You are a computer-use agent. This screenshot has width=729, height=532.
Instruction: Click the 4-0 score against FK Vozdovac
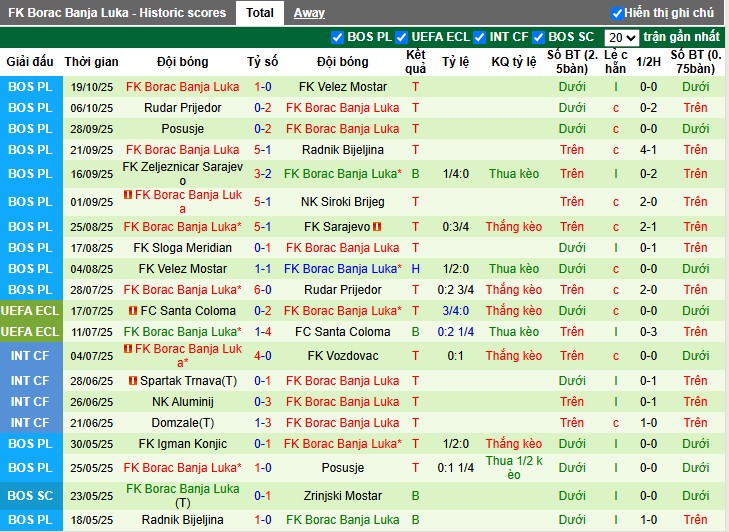pyautogui.click(x=263, y=356)
